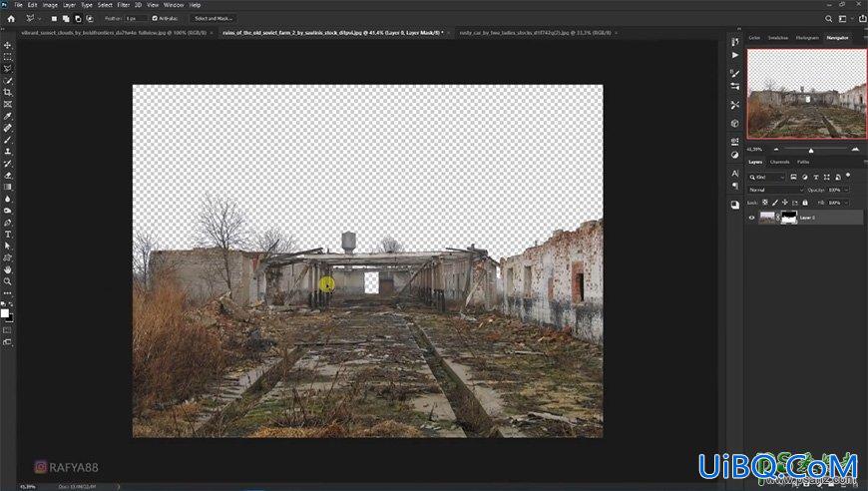Click the Navigator zoom in button
Viewport: 868px width, 491px height.
855,150
